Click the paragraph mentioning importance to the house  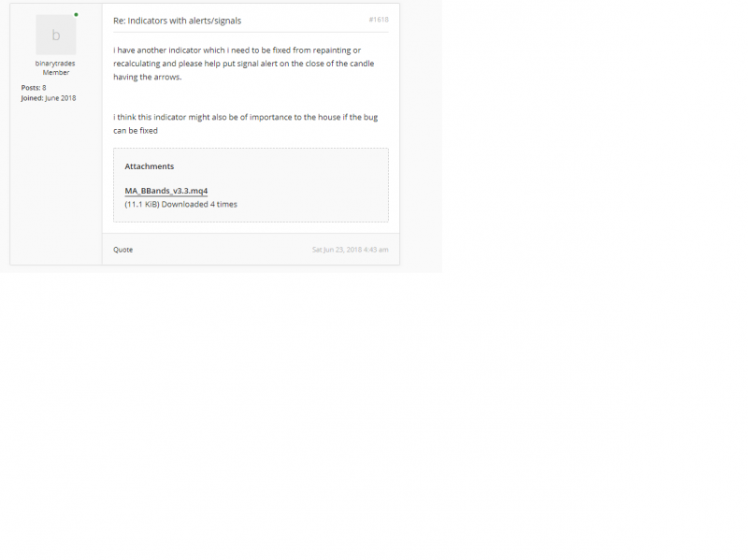click(245, 123)
